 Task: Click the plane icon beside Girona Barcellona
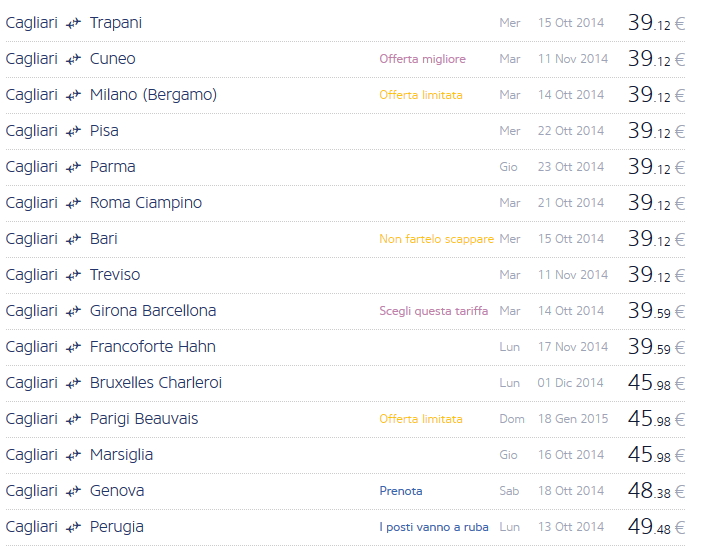[73, 311]
